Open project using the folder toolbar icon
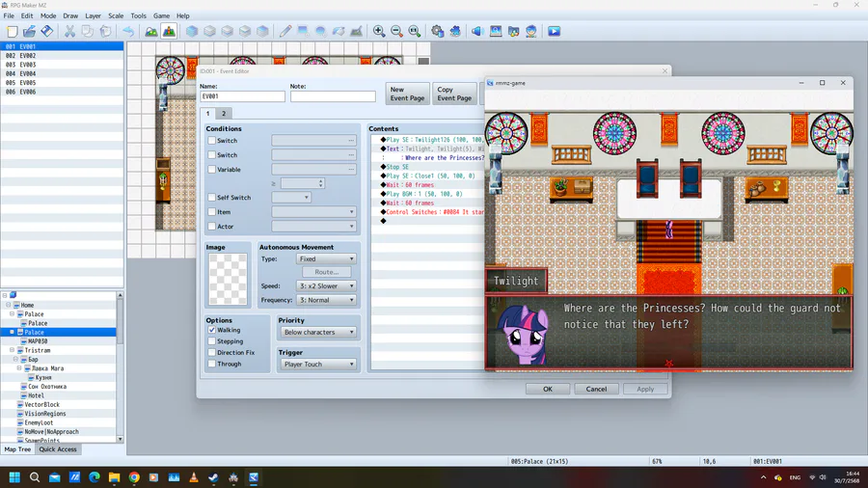Screen dimensions: 868x488 (29, 32)
